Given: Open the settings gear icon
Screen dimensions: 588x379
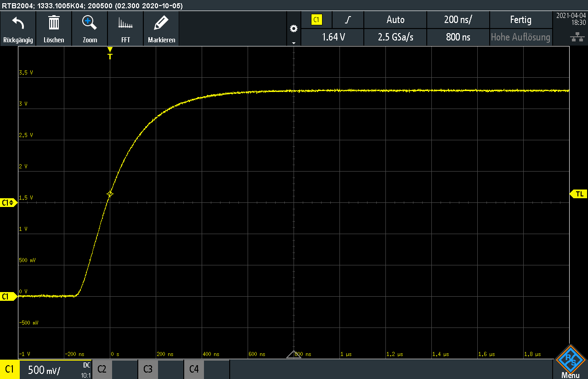Looking at the screenshot, I should point(294,29).
